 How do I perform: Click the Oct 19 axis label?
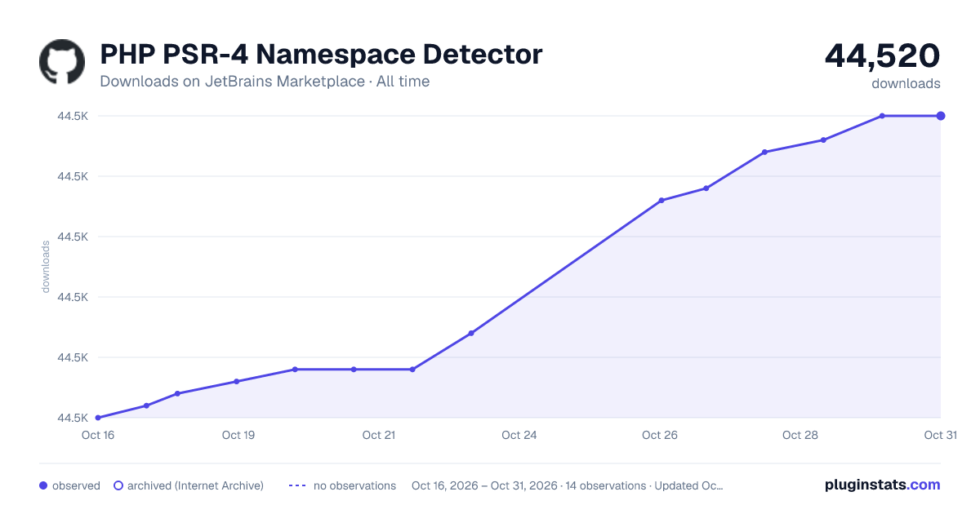(238, 435)
